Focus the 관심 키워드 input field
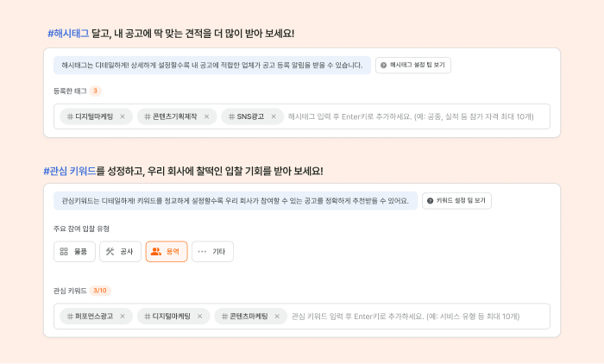This screenshot has height=364, width=604. pos(406,317)
